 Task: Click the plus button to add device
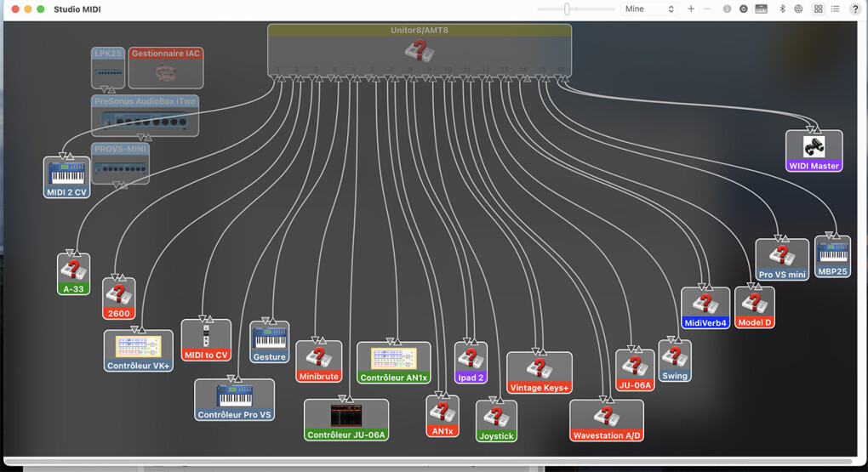coord(691,9)
